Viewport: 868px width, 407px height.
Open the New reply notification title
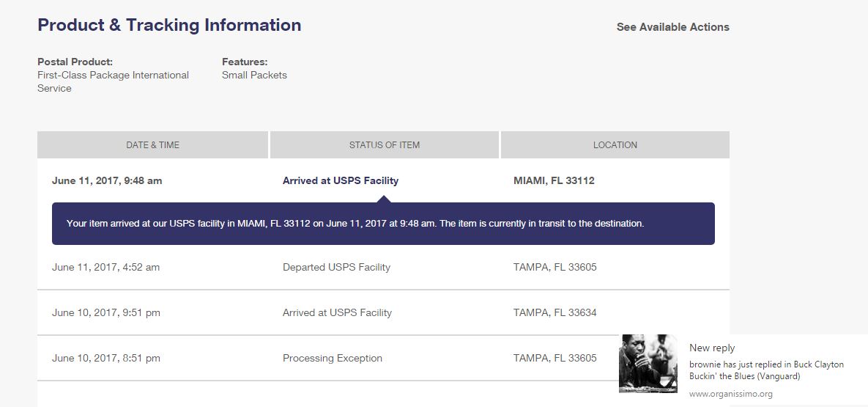(x=712, y=348)
